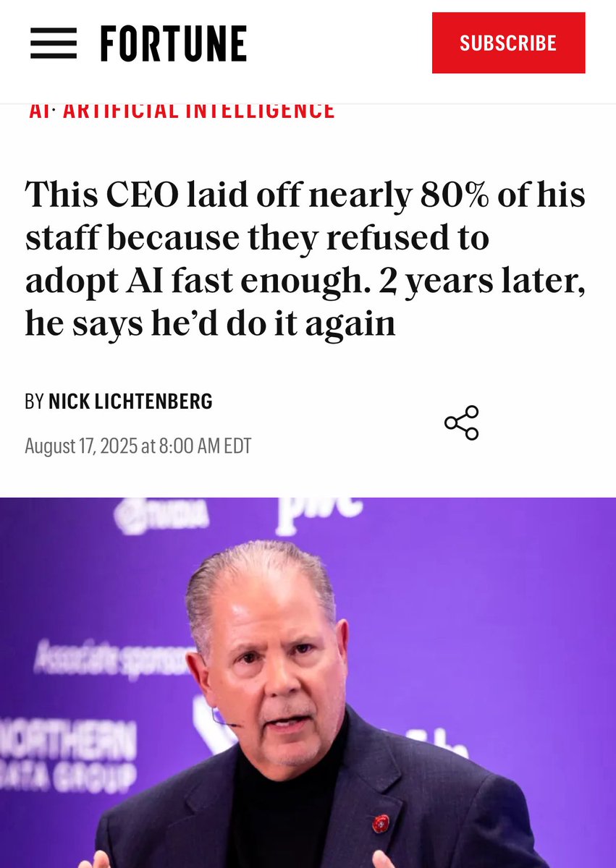Screen dimensions: 616x868
Task: Click the August 17, 2025 publication date
Action: [138, 446]
